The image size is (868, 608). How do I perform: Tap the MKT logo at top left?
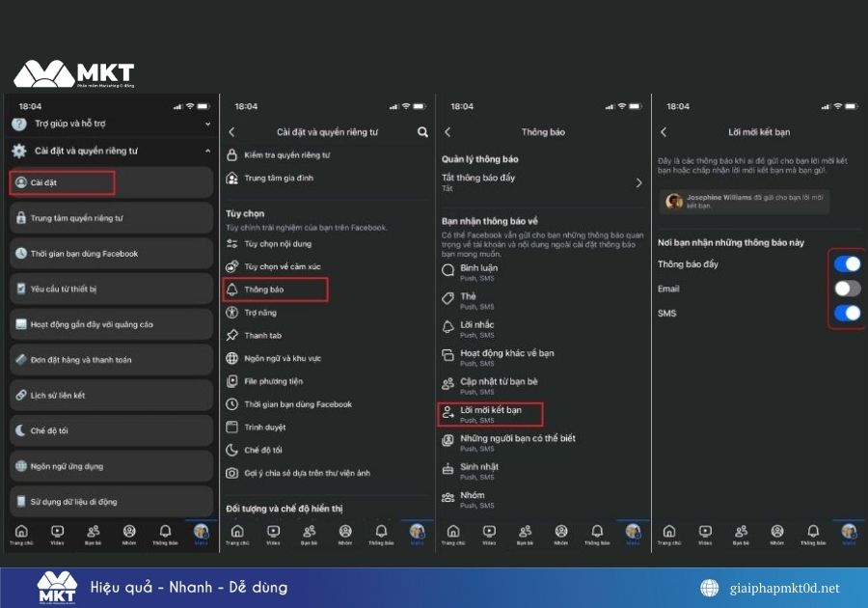tap(73, 74)
